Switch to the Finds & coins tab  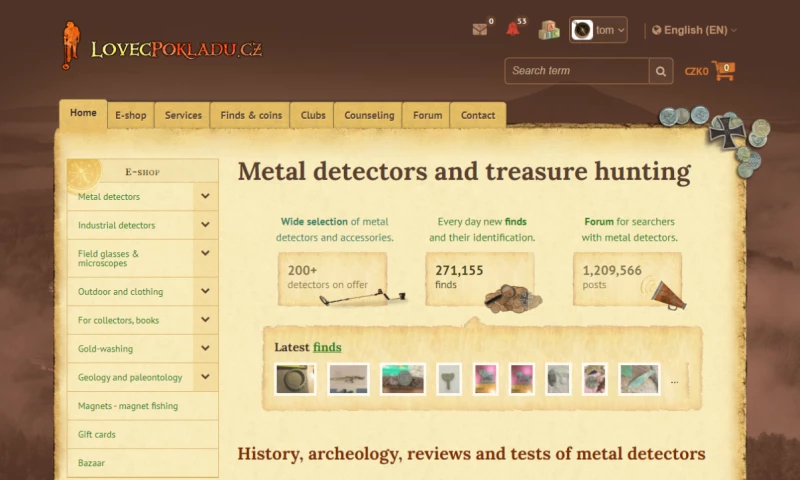[250, 115]
